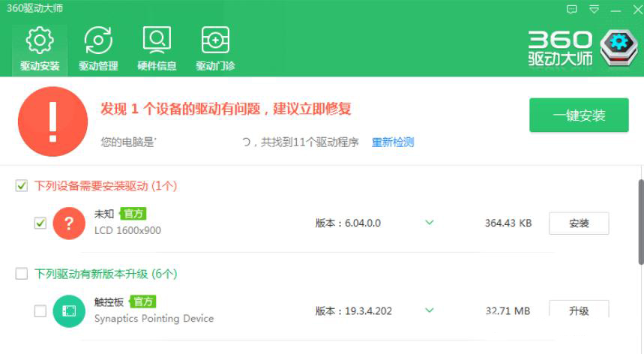The image size is (644, 354).
Task: Click the text 版本：6.04.0.0
Action: [348, 223]
